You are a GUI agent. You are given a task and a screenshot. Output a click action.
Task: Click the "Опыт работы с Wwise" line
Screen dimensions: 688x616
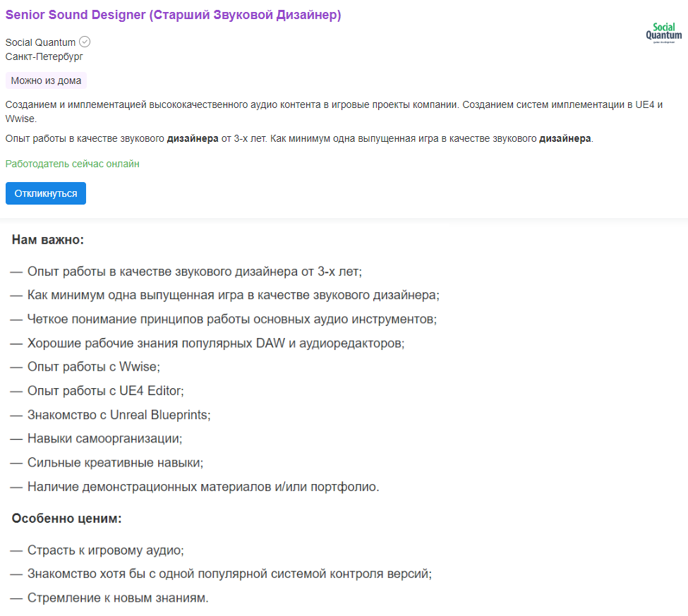[x=93, y=367]
